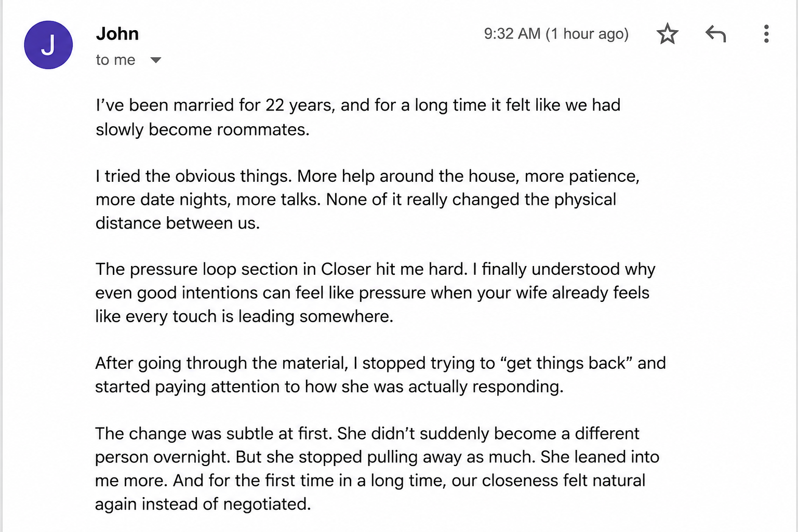Click the line 'like every touch is leading somewhere.'
The height and width of the screenshot is (532, 798).
pos(244,316)
